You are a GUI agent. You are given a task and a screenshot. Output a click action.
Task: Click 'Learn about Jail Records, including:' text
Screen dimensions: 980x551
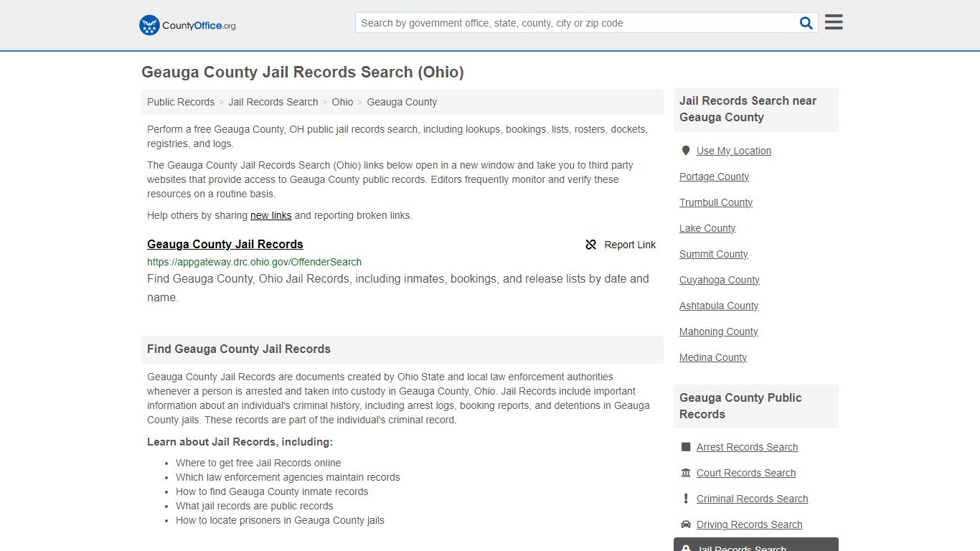pyautogui.click(x=240, y=442)
